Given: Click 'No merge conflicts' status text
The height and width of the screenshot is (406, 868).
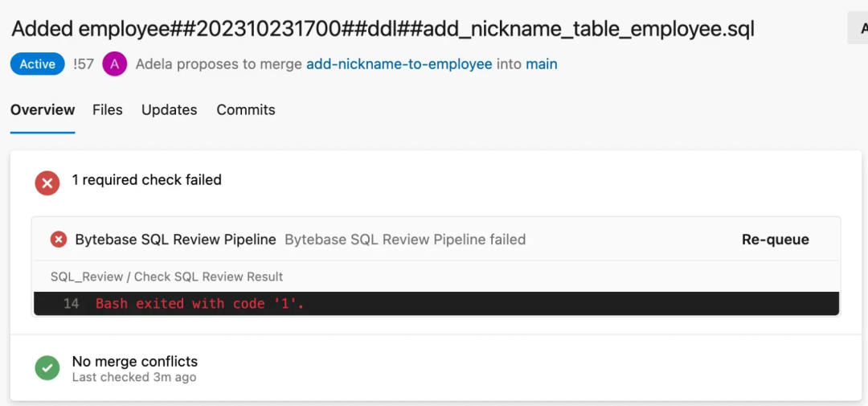Looking at the screenshot, I should 134,362.
